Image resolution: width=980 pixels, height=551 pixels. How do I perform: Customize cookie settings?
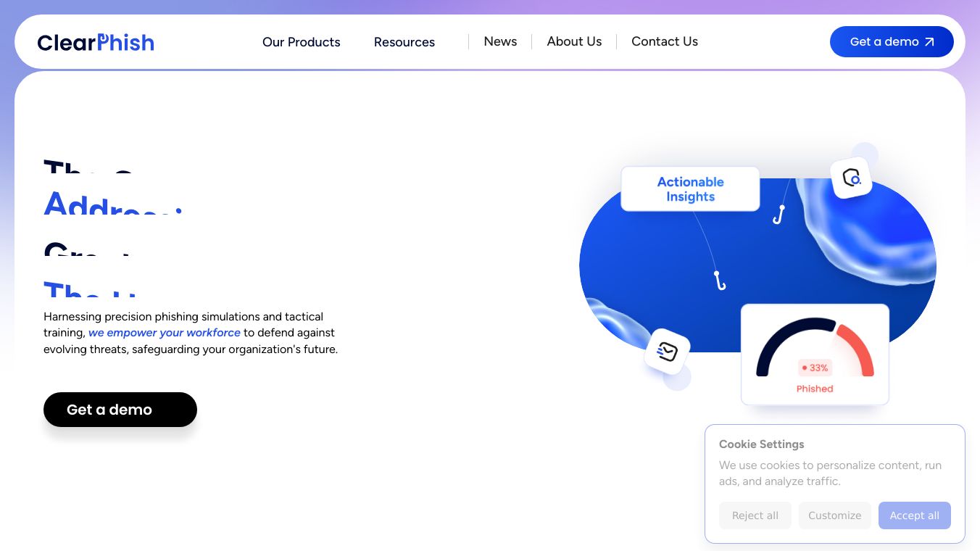click(x=835, y=515)
